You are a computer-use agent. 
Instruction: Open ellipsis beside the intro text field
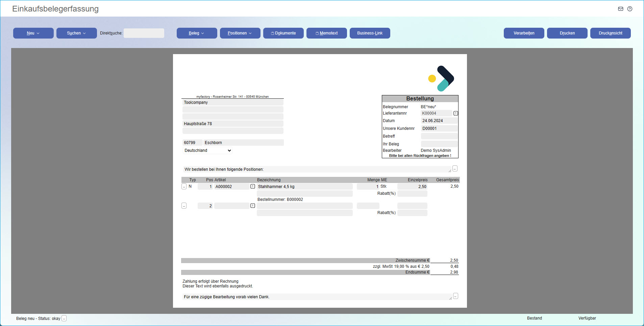pos(455,168)
